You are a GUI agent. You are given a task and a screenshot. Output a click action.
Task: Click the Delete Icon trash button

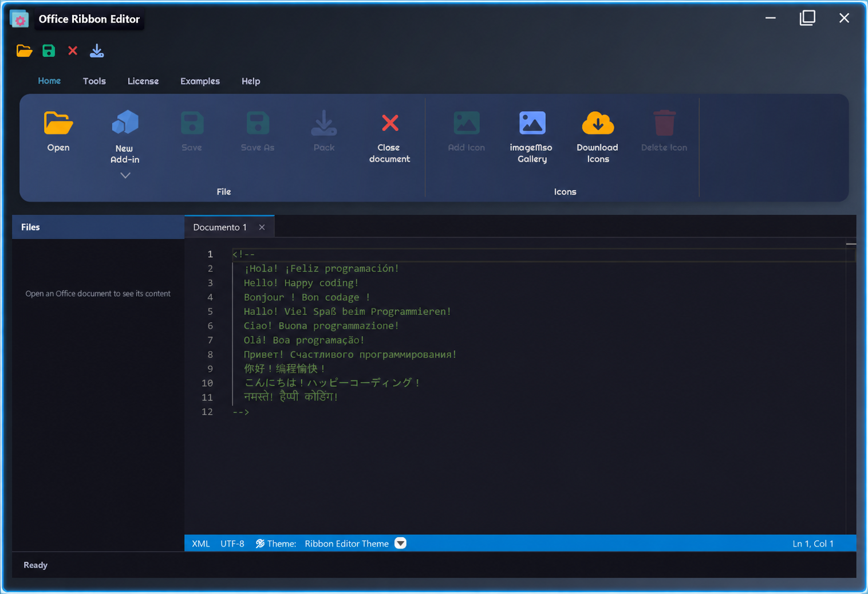click(664, 132)
